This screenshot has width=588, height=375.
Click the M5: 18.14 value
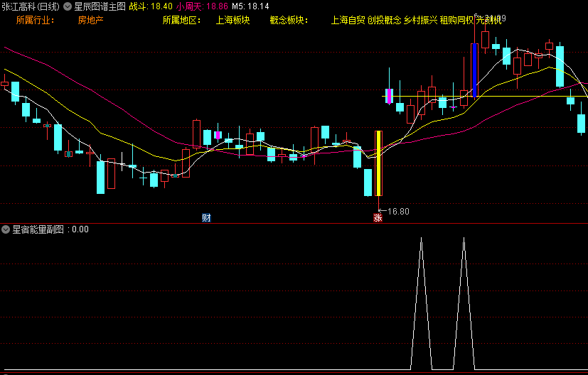coord(250,6)
